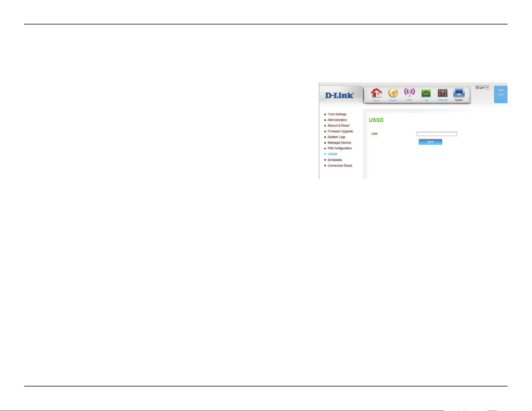Open the Wi-Fi settings icon
Image resolution: width=532 pixels, height=411 pixels.
(409, 93)
